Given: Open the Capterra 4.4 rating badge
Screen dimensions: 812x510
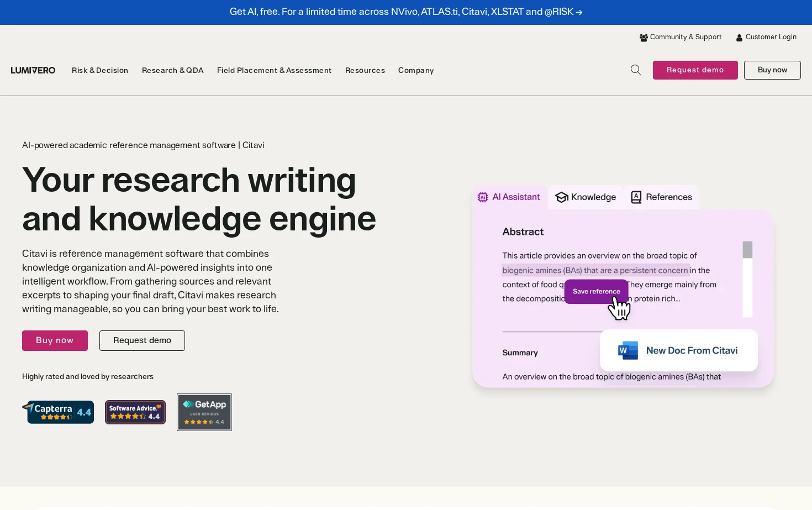Looking at the screenshot, I should (58, 412).
